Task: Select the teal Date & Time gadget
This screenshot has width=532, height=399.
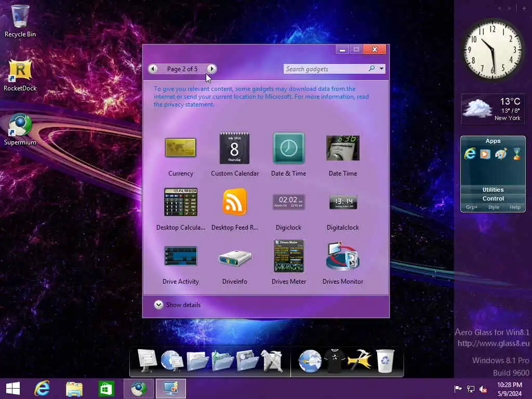Action: (289, 148)
